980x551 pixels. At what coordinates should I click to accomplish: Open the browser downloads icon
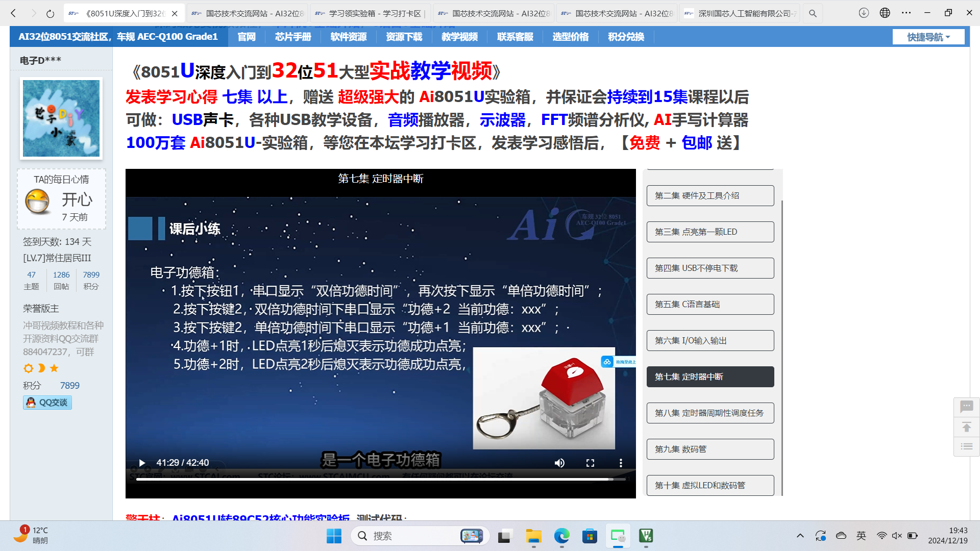click(x=864, y=13)
